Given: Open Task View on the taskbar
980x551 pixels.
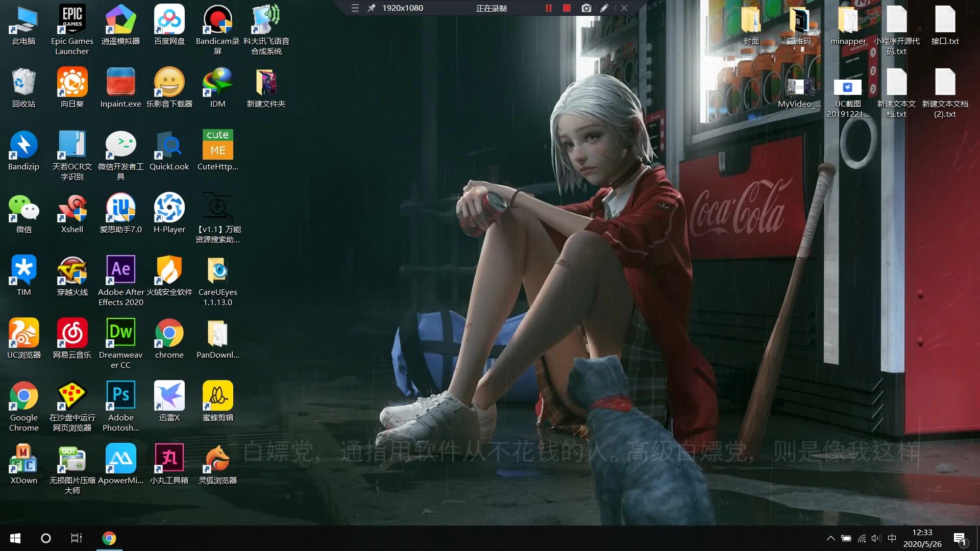Looking at the screenshot, I should tap(77, 538).
